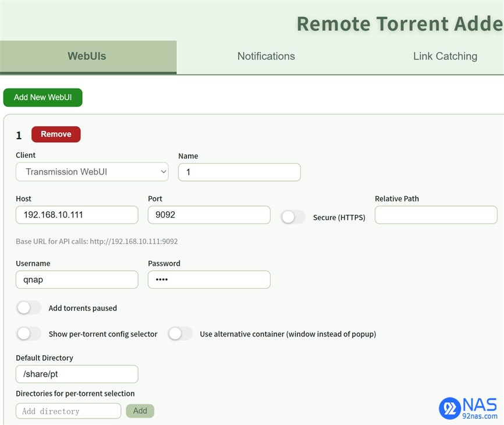Click the Add New WebUI button

(x=42, y=97)
